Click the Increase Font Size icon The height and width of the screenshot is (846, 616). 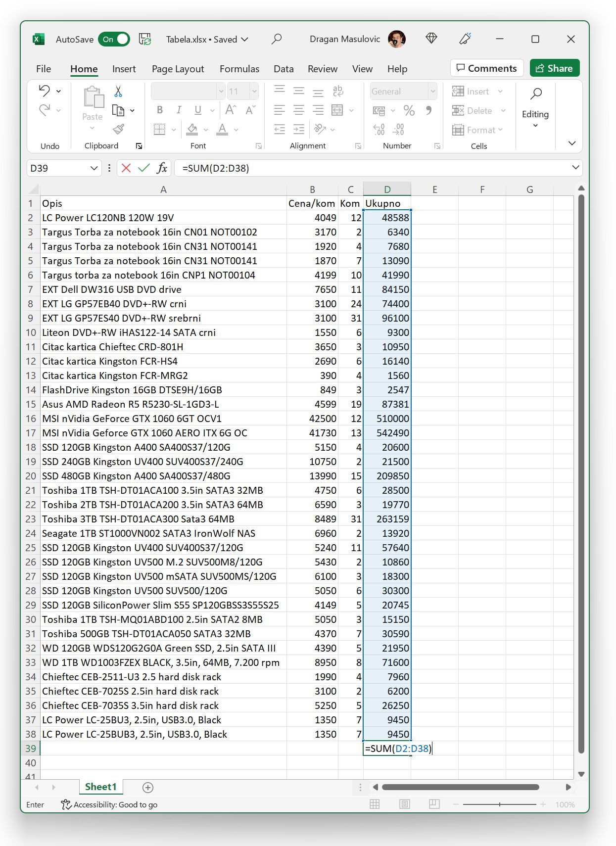231,110
